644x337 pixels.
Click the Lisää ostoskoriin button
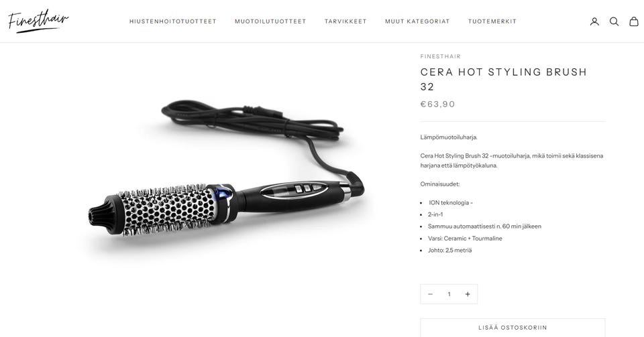[x=513, y=328]
